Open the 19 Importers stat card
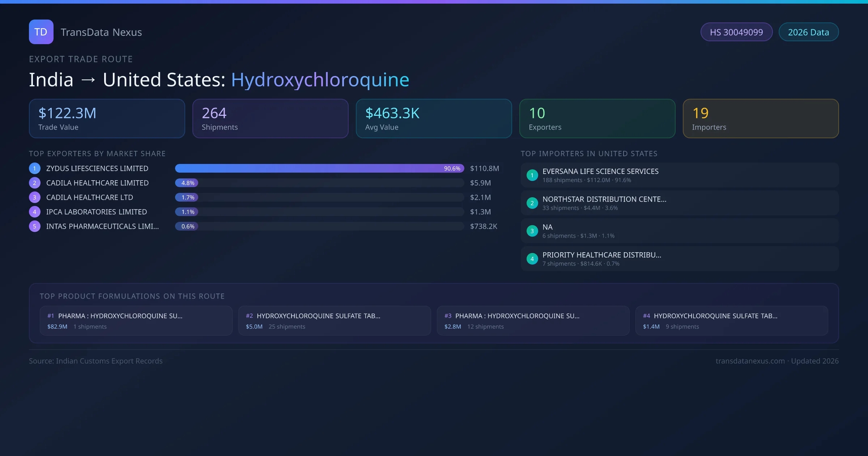 [x=761, y=118]
